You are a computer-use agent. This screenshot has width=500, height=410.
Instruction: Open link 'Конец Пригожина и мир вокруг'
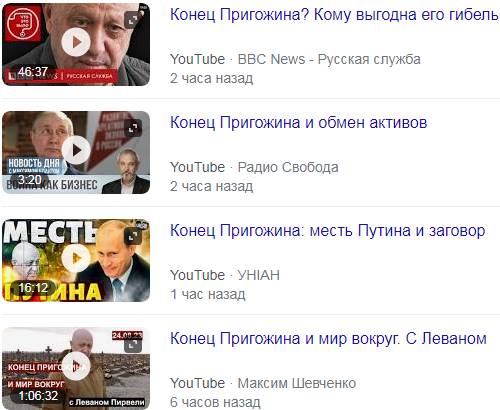click(284, 338)
